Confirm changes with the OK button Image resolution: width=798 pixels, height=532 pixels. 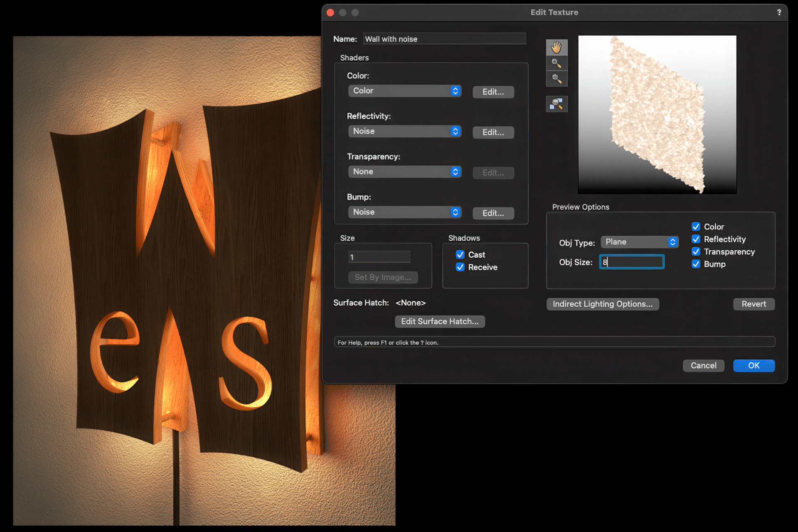point(754,365)
